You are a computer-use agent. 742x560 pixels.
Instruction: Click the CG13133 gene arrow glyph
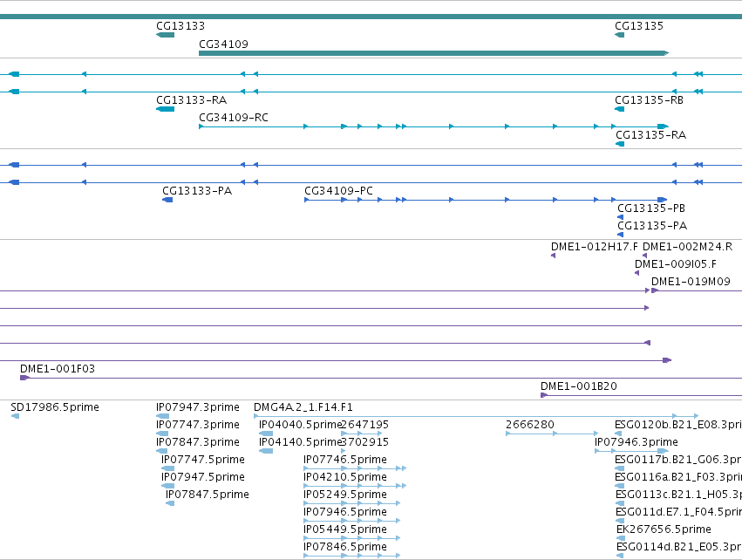click(x=165, y=35)
